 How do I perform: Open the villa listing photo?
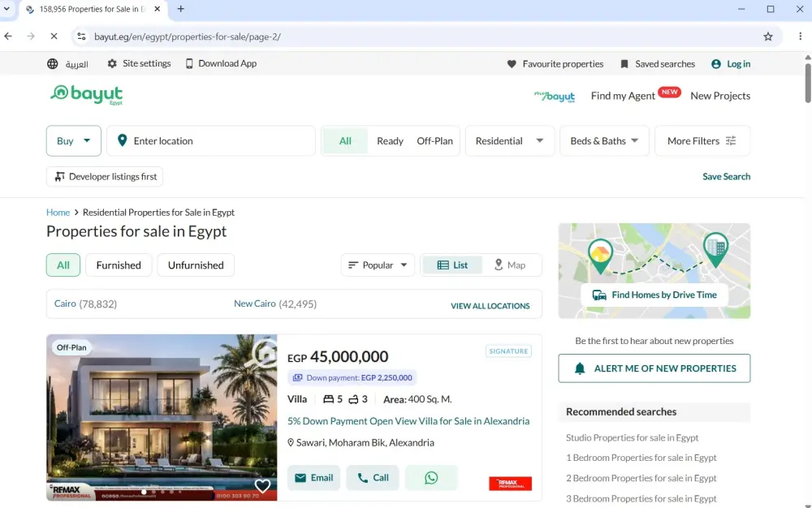point(162,417)
